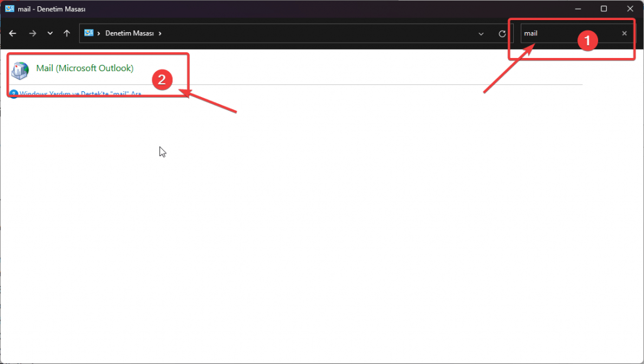Expand the chevron before Denetim Masası

(99, 33)
